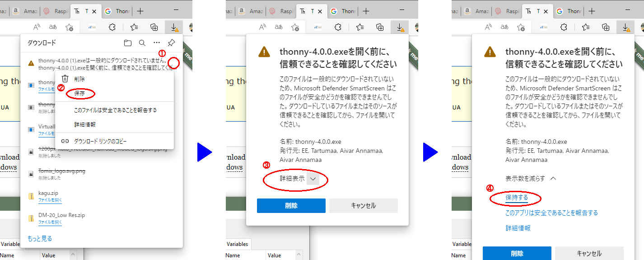Select 削除 in the download context menu
Image resolution: width=644 pixels, height=260 pixels.
pos(115,79)
